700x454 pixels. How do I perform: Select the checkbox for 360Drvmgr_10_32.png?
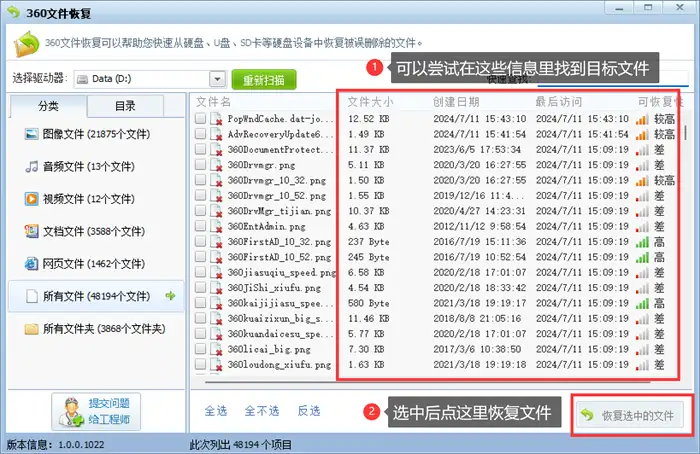[200, 179]
